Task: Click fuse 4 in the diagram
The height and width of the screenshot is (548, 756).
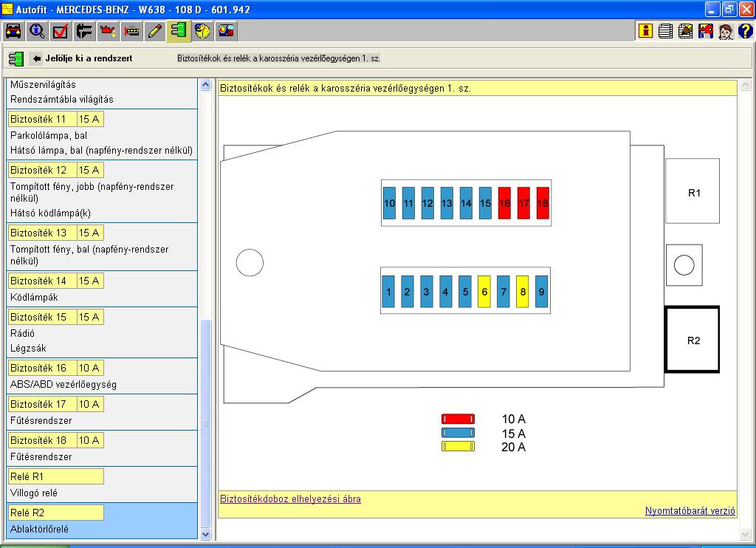Action: (x=445, y=292)
